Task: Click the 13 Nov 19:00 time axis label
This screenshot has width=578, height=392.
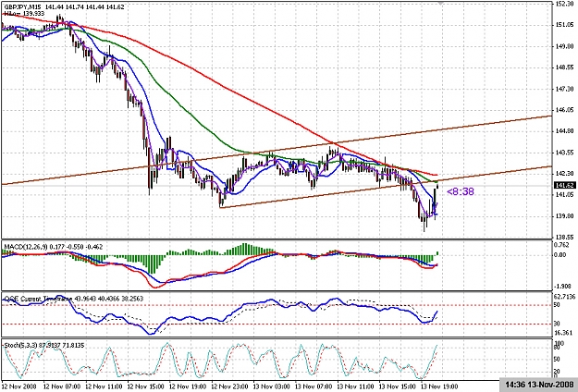Action: click(439, 386)
